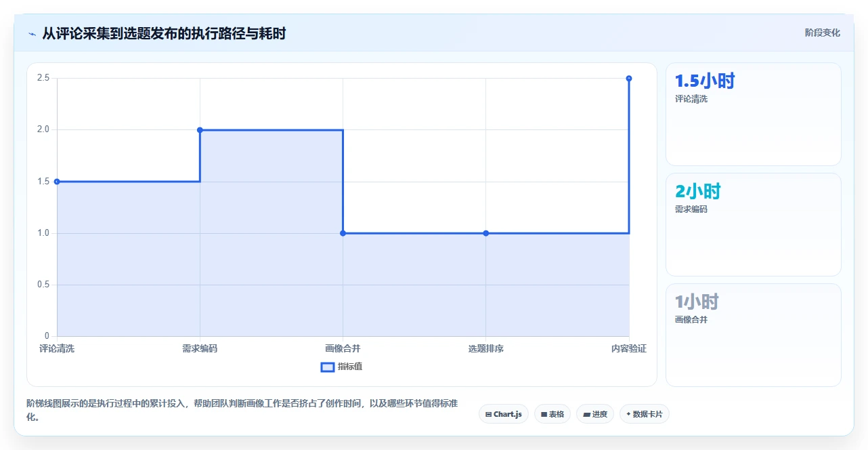Click the data point at 选题排序
Viewport: 868px width, 450px height.
485,233
